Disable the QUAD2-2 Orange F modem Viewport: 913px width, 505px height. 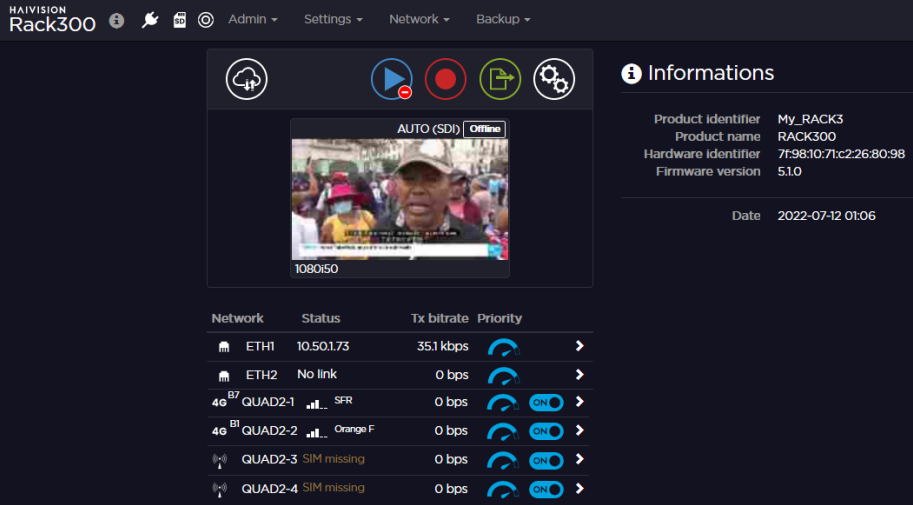tap(547, 431)
